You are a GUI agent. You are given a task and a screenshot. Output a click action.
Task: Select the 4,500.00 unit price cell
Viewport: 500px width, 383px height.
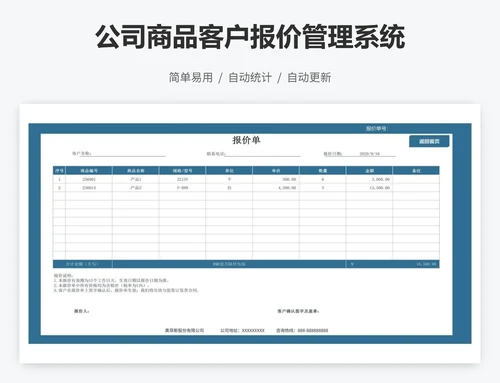pos(276,188)
